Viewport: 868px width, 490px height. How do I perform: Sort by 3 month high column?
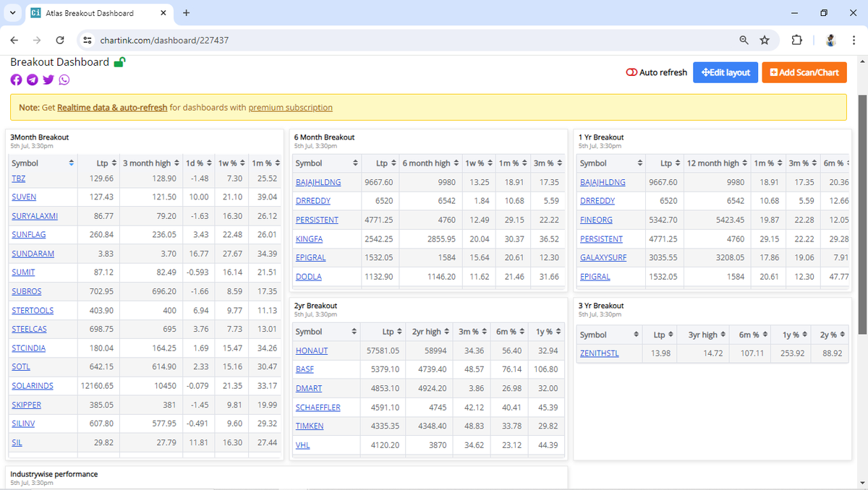(150, 163)
